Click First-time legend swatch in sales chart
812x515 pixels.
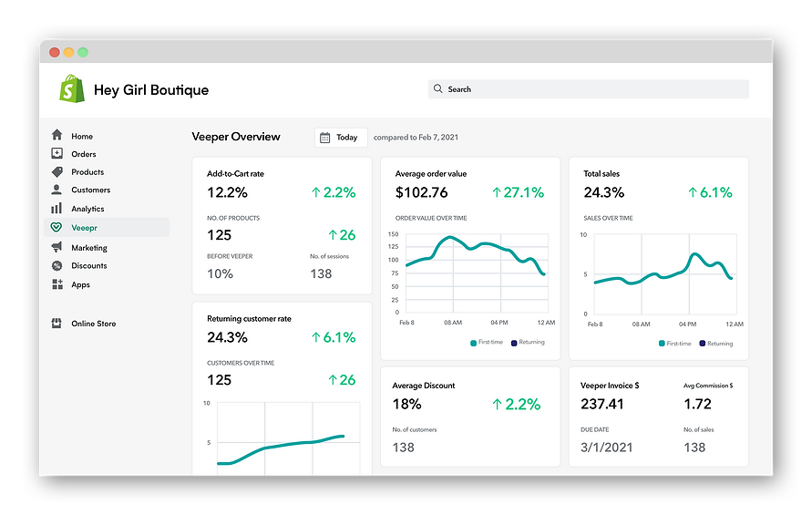pos(662,344)
